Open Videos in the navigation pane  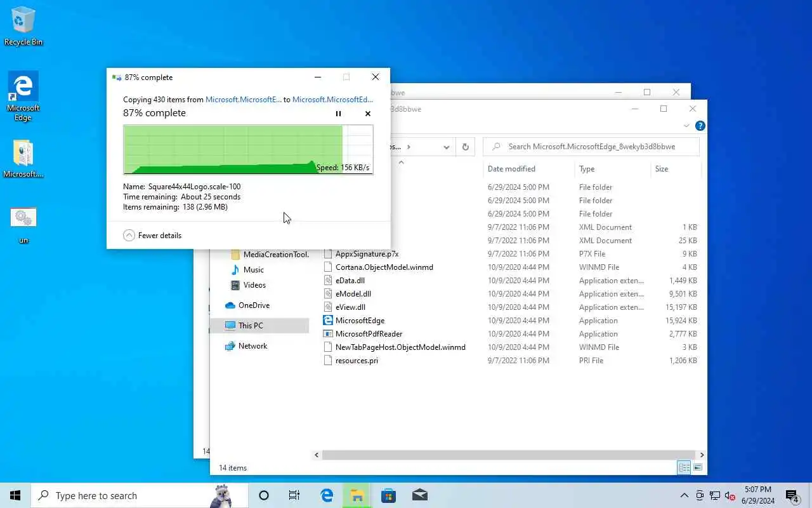(x=248, y=285)
